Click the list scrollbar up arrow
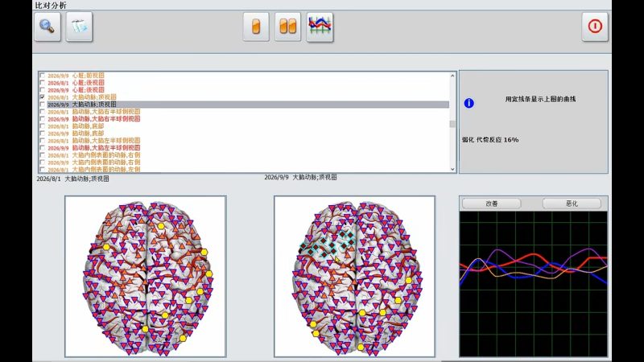Image resolution: width=644 pixels, height=362 pixels. point(452,76)
